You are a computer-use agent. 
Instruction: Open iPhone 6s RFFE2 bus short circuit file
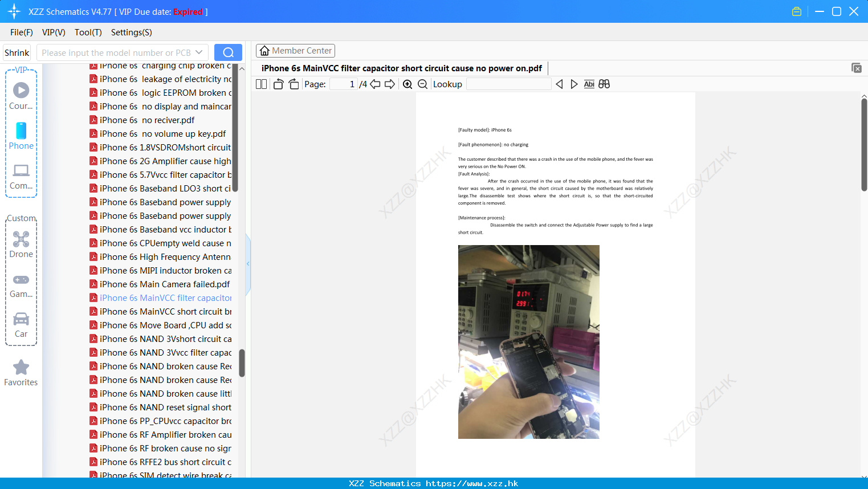[x=161, y=462]
